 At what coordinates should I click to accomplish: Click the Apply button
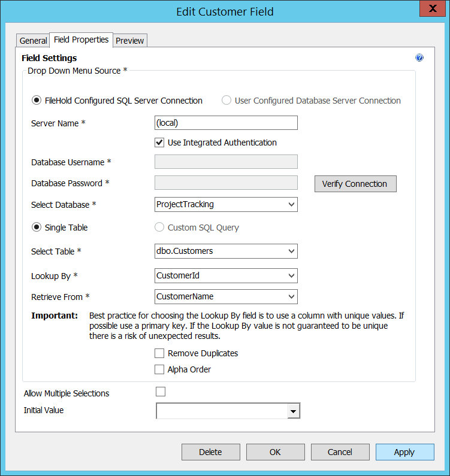404,452
